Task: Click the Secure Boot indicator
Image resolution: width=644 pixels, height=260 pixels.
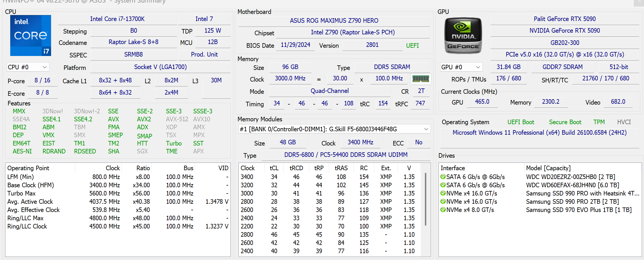Action: pos(565,122)
